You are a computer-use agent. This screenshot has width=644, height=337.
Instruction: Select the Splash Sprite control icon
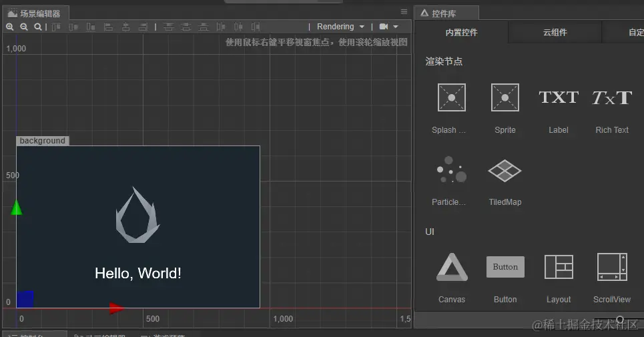451,97
